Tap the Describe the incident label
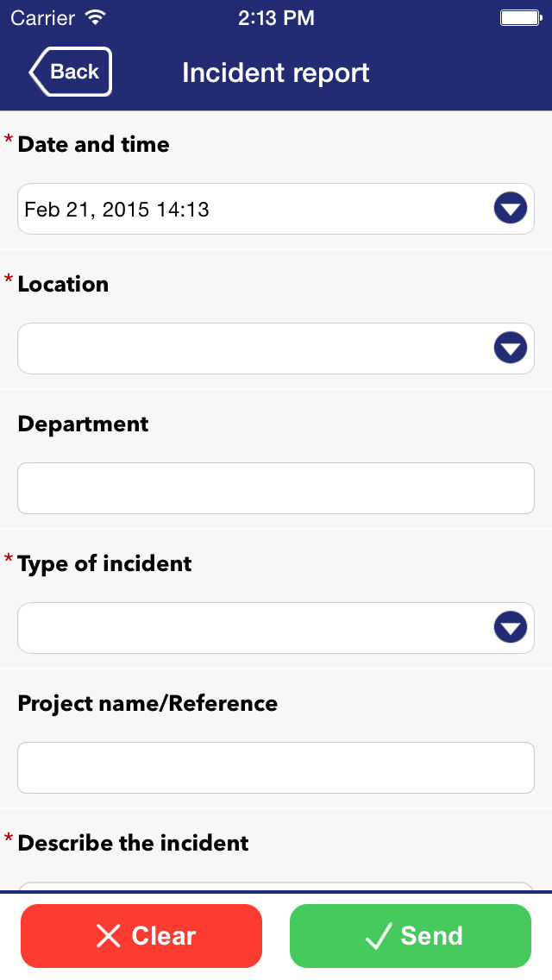The width and height of the screenshot is (552, 980). coord(133,843)
